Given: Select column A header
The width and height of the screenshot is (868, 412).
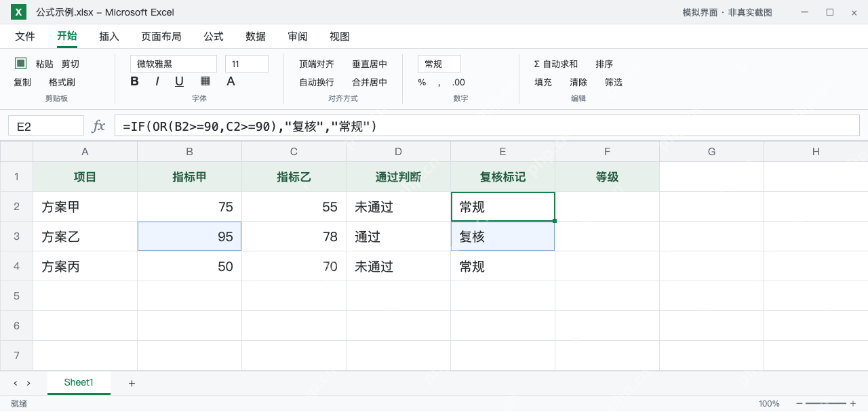Looking at the screenshot, I should [85, 152].
